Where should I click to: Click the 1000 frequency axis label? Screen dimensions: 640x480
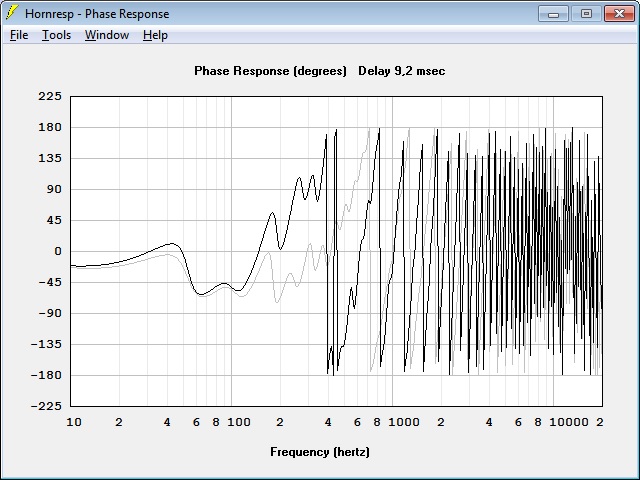(404, 422)
